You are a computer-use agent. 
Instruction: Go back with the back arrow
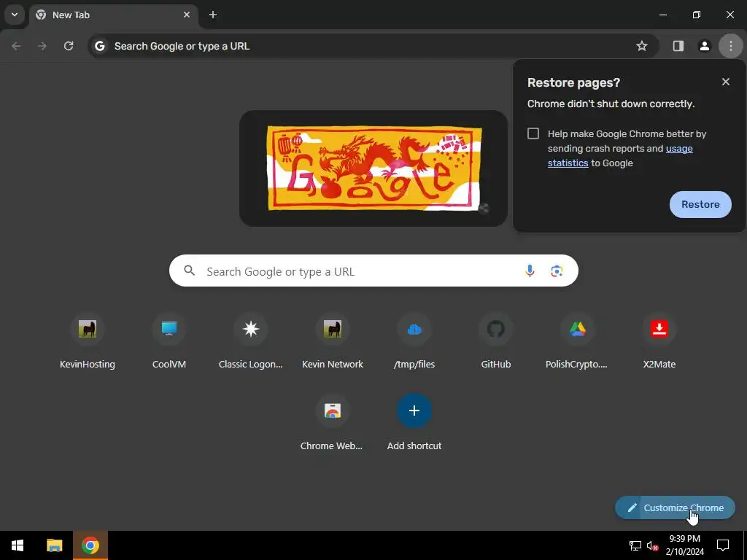[x=16, y=46]
